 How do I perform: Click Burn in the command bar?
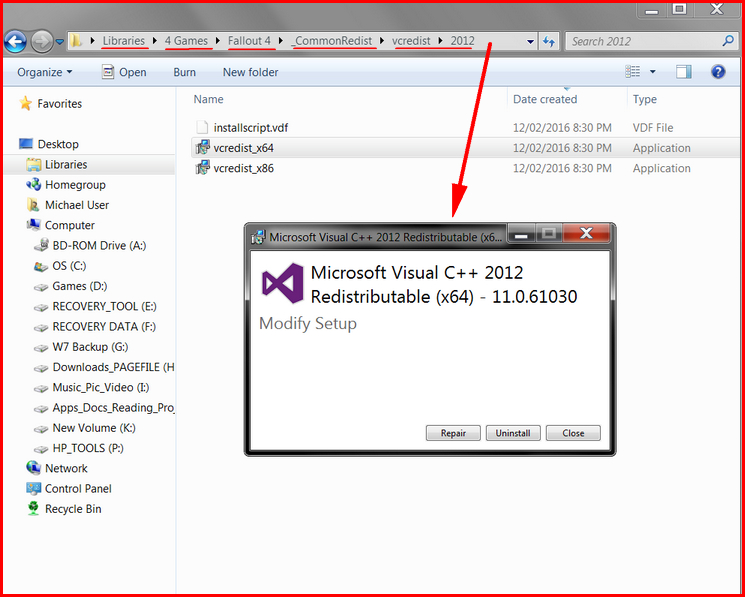click(184, 72)
